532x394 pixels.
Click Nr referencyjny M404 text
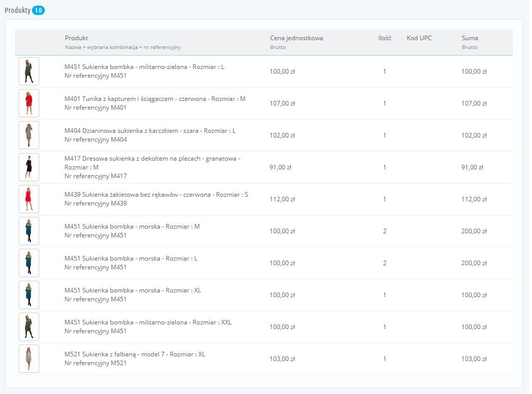click(96, 140)
